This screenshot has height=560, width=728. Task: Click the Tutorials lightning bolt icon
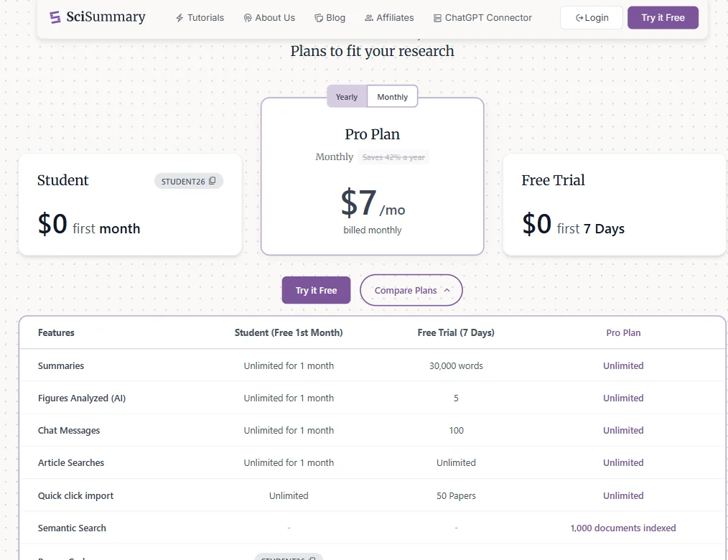pos(179,18)
